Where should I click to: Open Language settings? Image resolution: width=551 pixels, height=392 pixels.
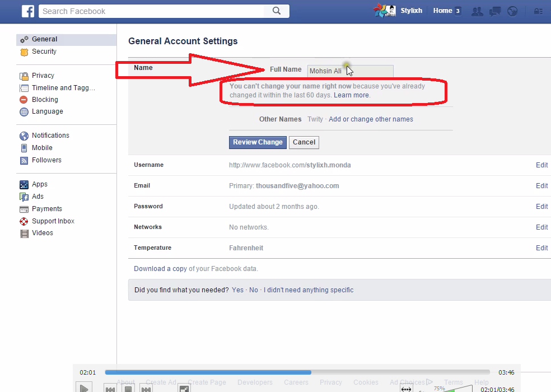(x=48, y=111)
